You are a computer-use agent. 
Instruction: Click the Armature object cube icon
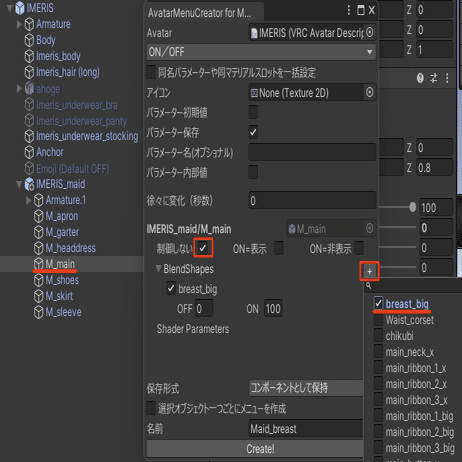pyautogui.click(x=29, y=24)
